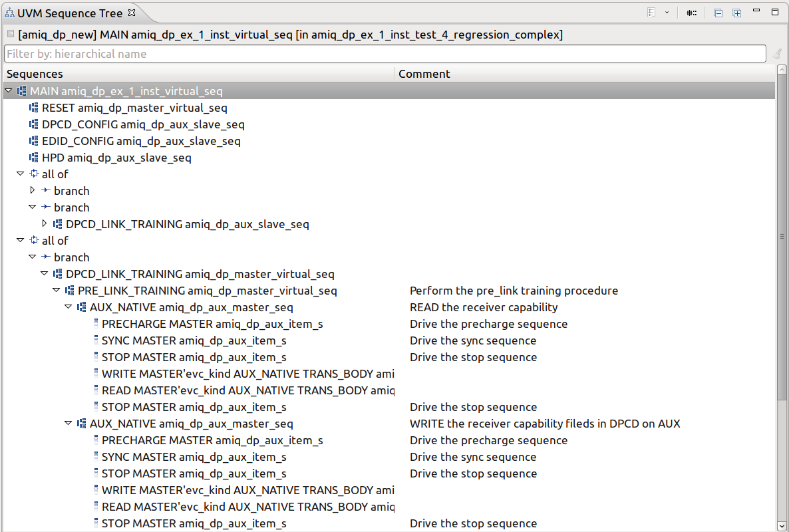789x532 pixels.
Task: Expand DPCD_LINK_TRAINING amiq_dp_aux_slave_seq node
Action: tap(43, 223)
